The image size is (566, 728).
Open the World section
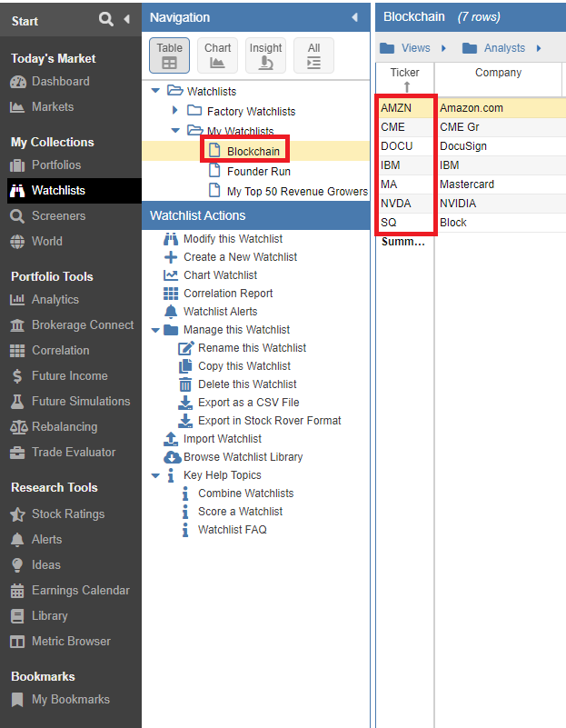(x=47, y=242)
